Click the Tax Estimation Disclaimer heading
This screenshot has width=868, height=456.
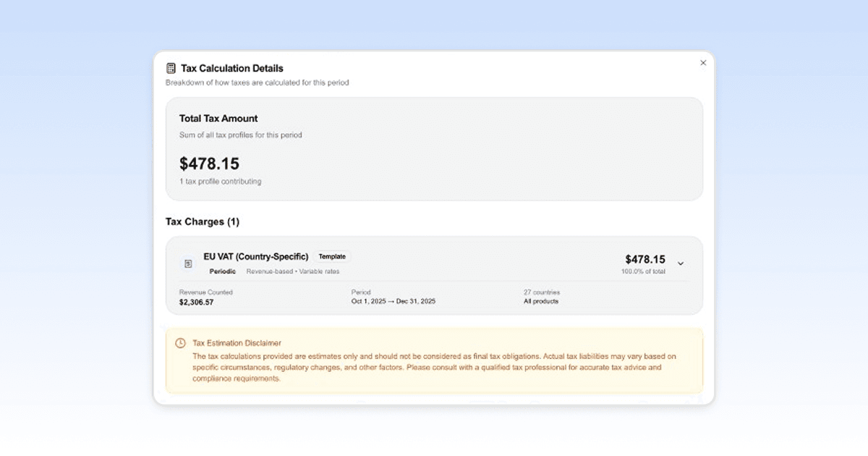(239, 342)
